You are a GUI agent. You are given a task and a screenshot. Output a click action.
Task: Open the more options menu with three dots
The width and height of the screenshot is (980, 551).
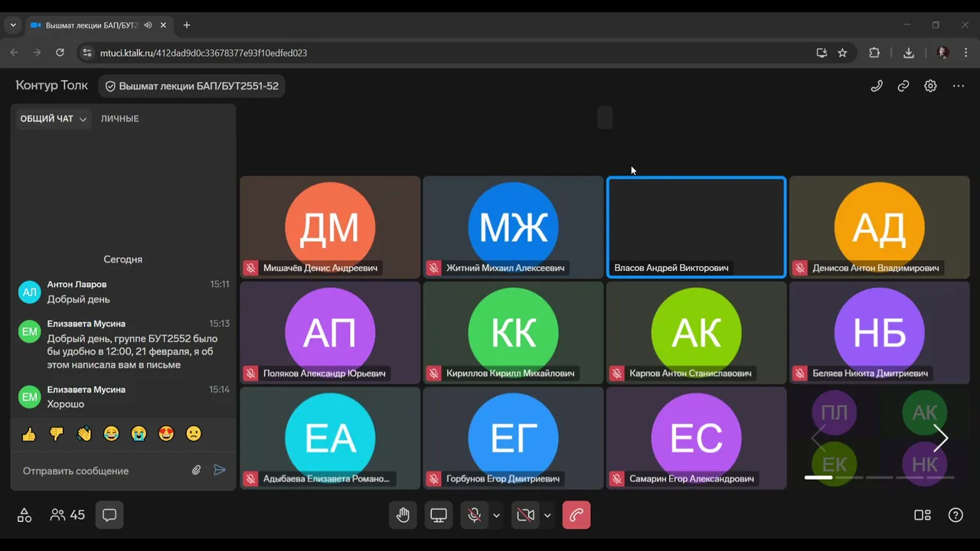pyautogui.click(x=959, y=86)
